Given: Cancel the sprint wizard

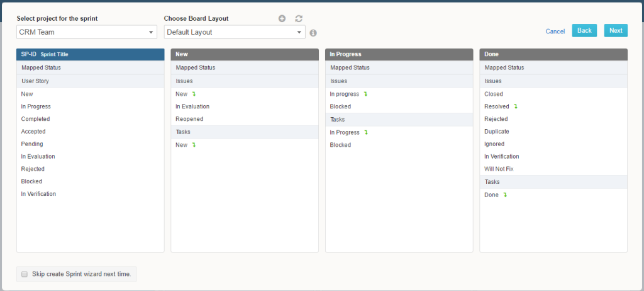Looking at the screenshot, I should tap(555, 31).
